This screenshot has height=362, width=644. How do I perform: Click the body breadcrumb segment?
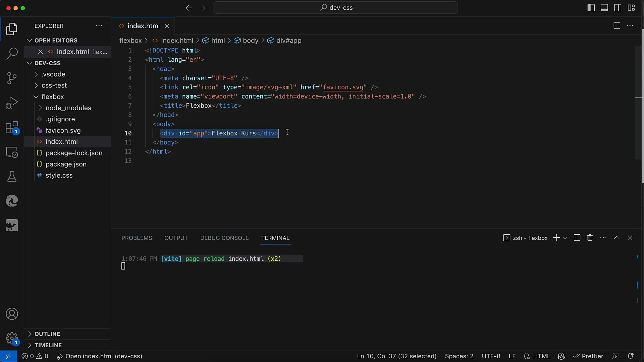(246, 41)
